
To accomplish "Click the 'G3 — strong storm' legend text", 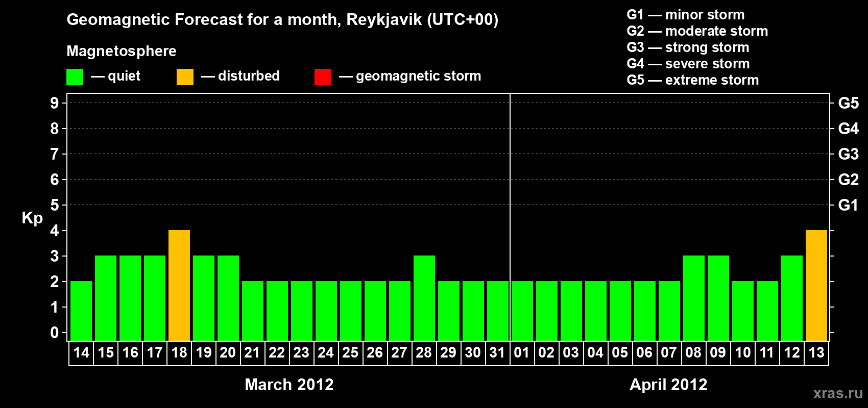I will tap(688, 47).
